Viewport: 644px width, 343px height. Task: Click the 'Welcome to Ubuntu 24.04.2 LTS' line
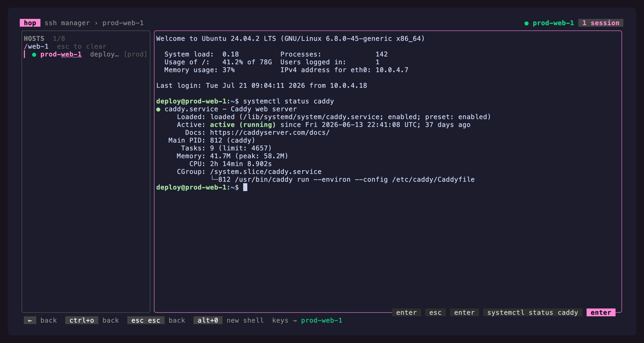click(x=290, y=39)
